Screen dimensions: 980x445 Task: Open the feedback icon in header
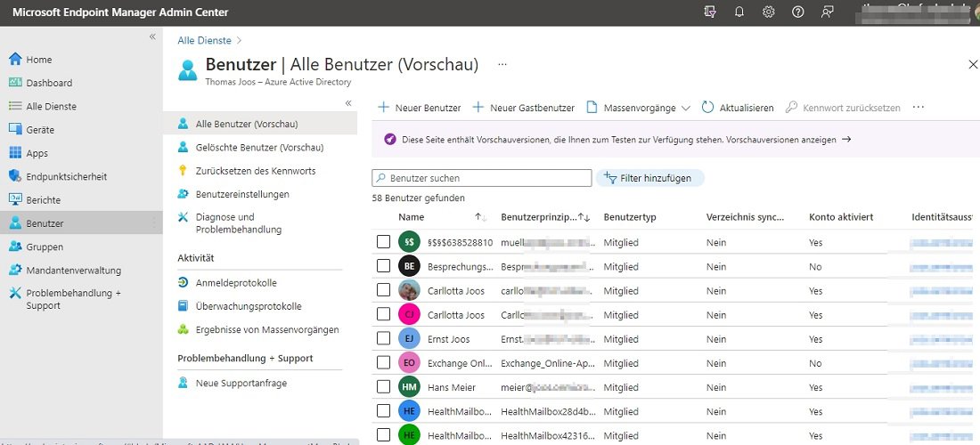click(828, 12)
